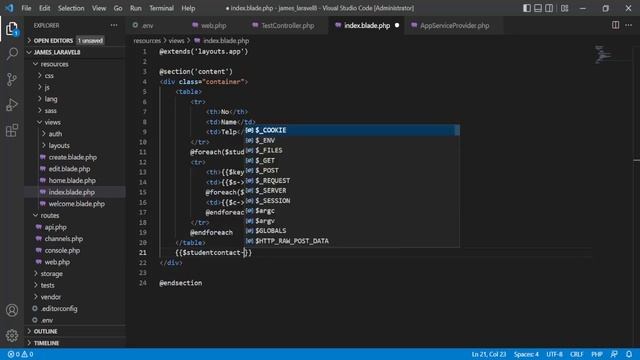Open welcome.blade.php in explorer
Image resolution: width=640 pixels, height=360 pixels.
pos(76,204)
